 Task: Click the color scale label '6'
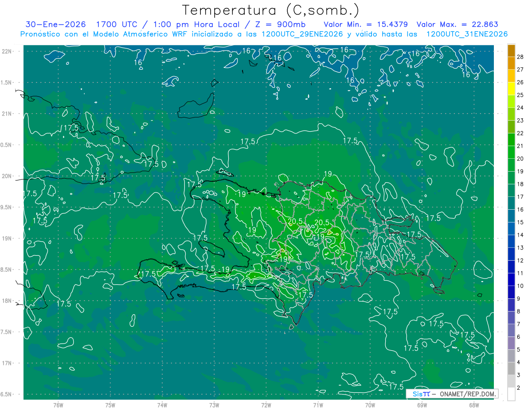519,337
